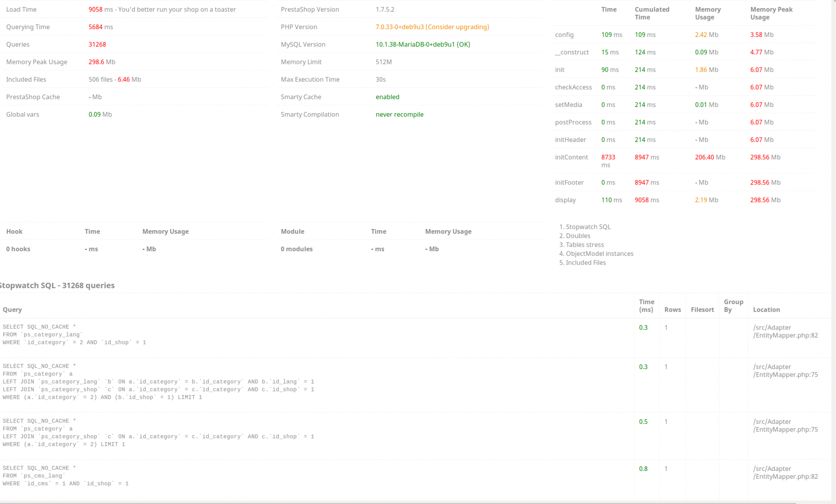This screenshot has width=836, height=504.
Task: Open the ObjectModel instances link
Action: click(599, 254)
